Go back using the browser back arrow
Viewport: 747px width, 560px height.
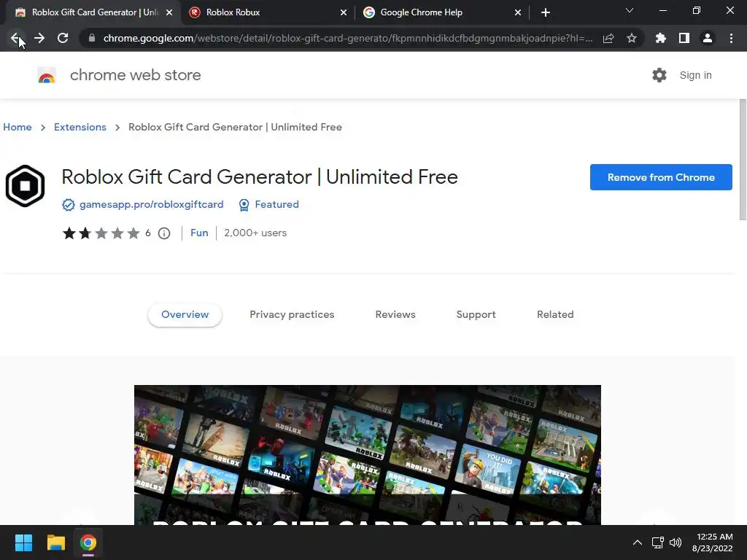[15, 38]
